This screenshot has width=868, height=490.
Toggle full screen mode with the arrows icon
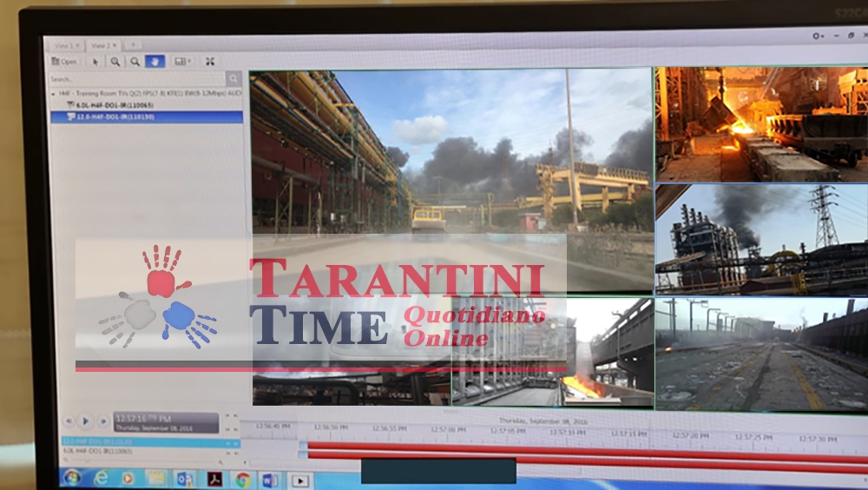point(210,62)
